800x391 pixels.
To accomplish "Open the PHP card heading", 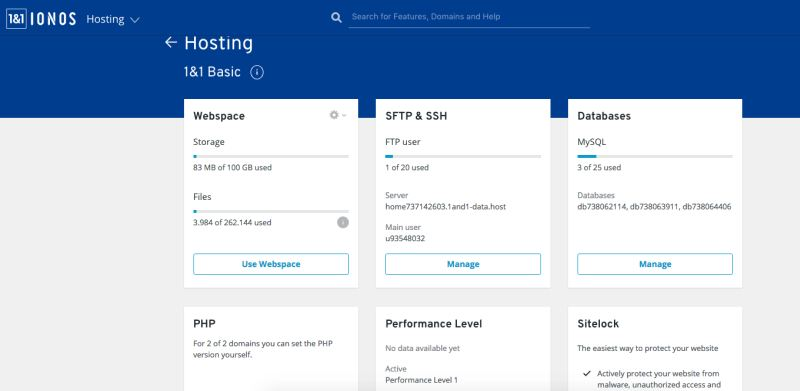I will [x=204, y=324].
